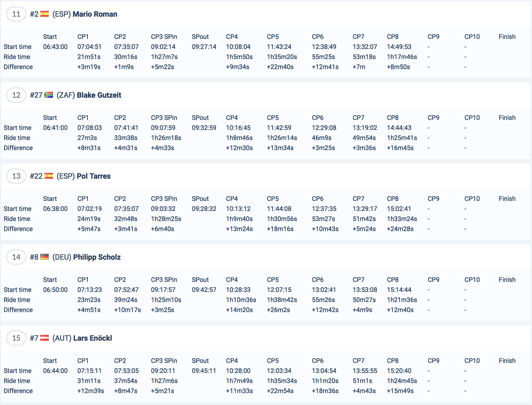Click the Spanish flag beside Mario Roman
This screenshot has width=532, height=405.
pos(44,14)
